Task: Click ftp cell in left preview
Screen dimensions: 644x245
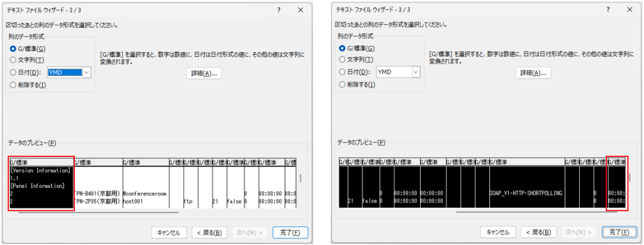Action: click(189, 202)
